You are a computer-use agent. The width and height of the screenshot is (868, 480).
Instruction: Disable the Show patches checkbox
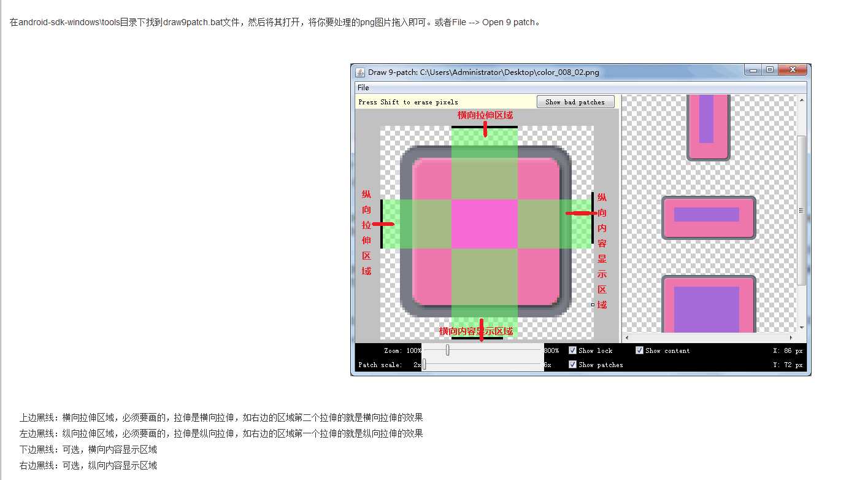573,365
